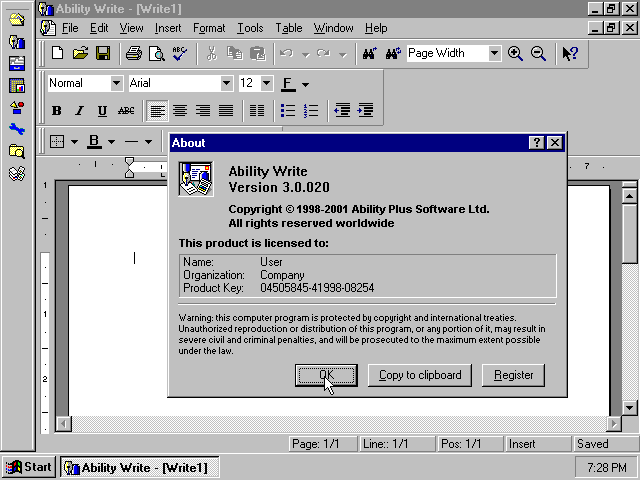Click the Find binoculars icon
640x480 pixels.
click(369, 53)
